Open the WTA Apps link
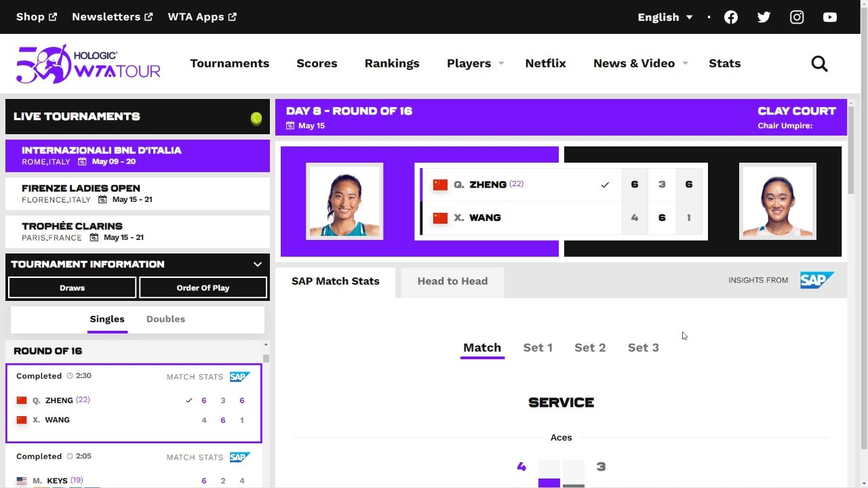Screen dimensions: 868x488 tap(202, 17)
